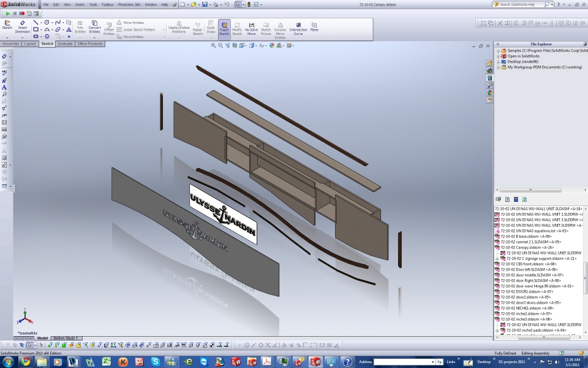Expand My Workgroup PDM Documents node
This screenshot has height=368, width=588.
(x=498, y=67)
